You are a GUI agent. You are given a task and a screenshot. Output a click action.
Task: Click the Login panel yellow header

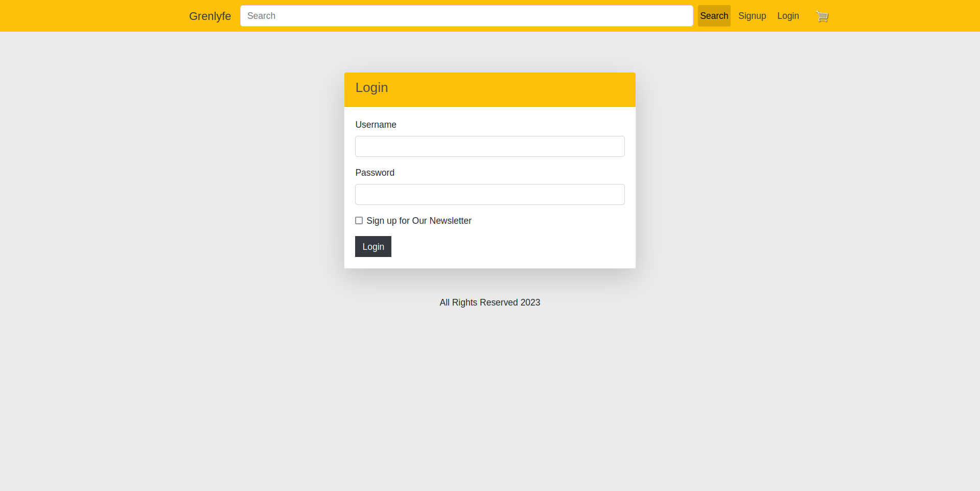489,89
